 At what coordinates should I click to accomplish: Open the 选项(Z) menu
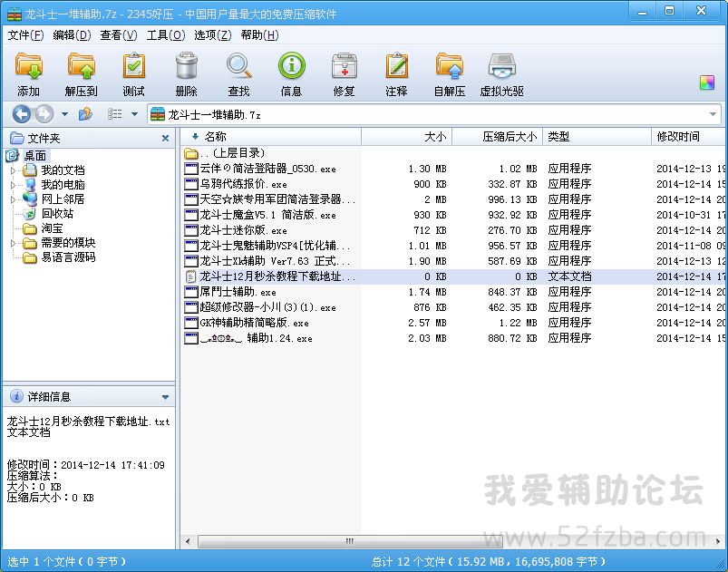(213, 35)
